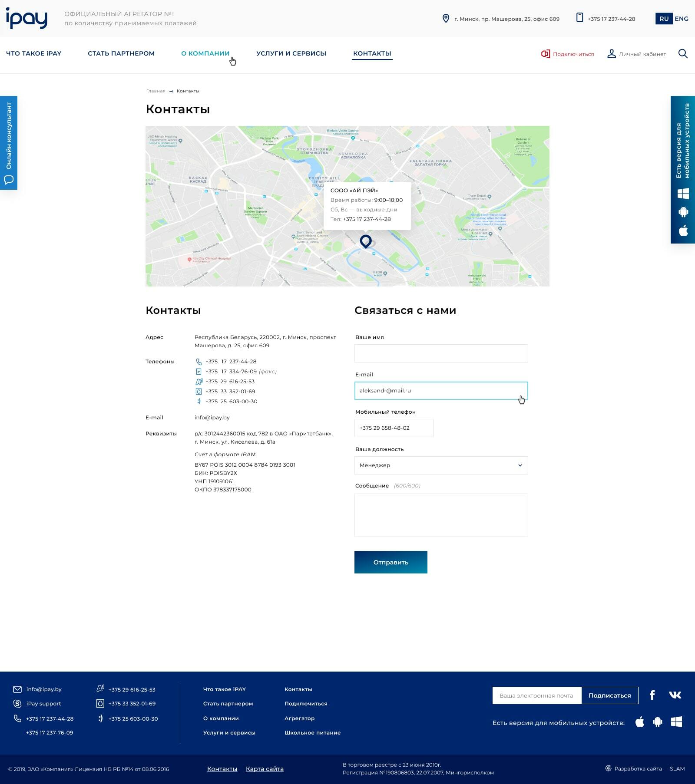695x784 pixels.
Task: Click the Apple icon in right sidebar
Action: 683,231
